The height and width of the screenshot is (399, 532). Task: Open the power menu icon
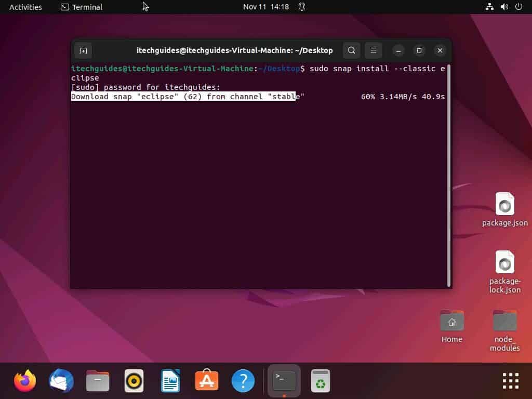pos(519,7)
